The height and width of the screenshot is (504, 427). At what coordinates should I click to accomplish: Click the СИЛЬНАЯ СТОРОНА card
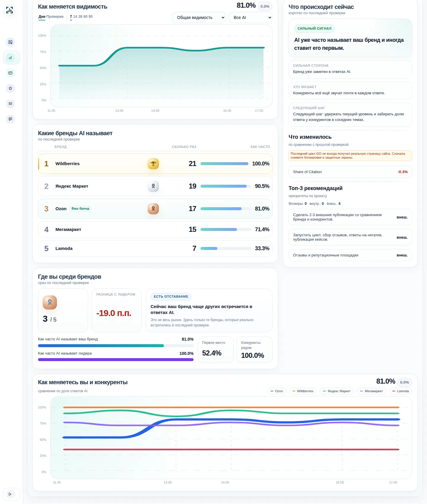click(350, 69)
